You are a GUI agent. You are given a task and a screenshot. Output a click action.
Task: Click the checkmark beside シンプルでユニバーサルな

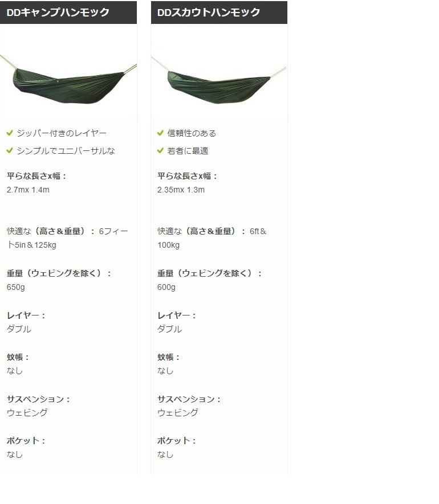10,150
